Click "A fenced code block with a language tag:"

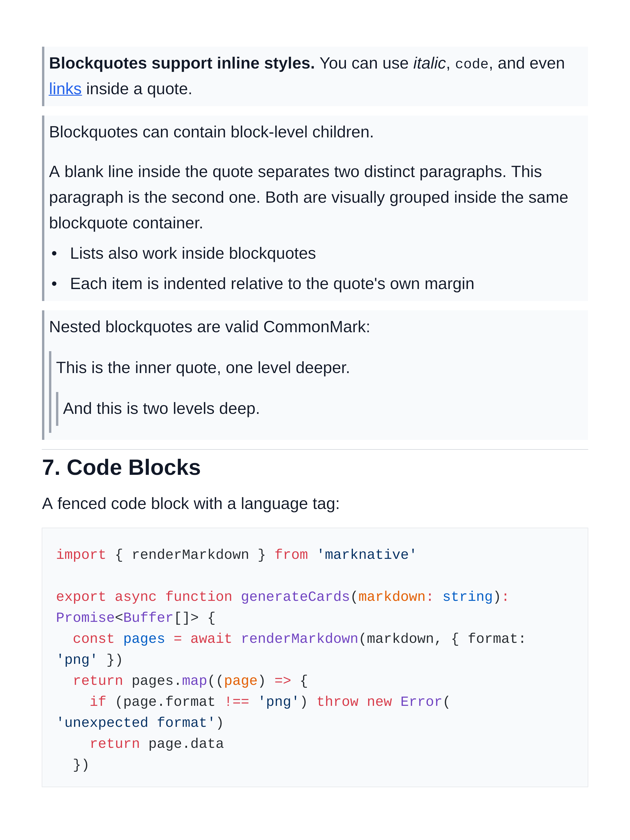pos(191,504)
